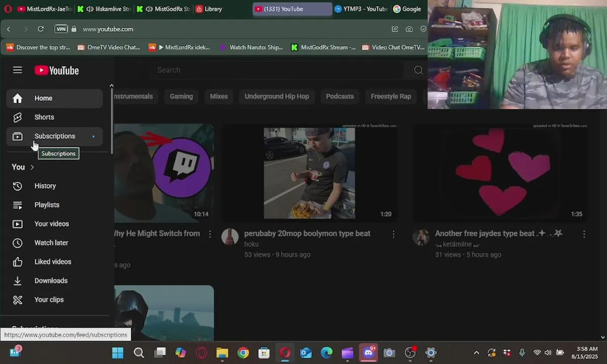Show hidden system tray icons chevron
607x364 pixels.
pyautogui.click(x=476, y=353)
